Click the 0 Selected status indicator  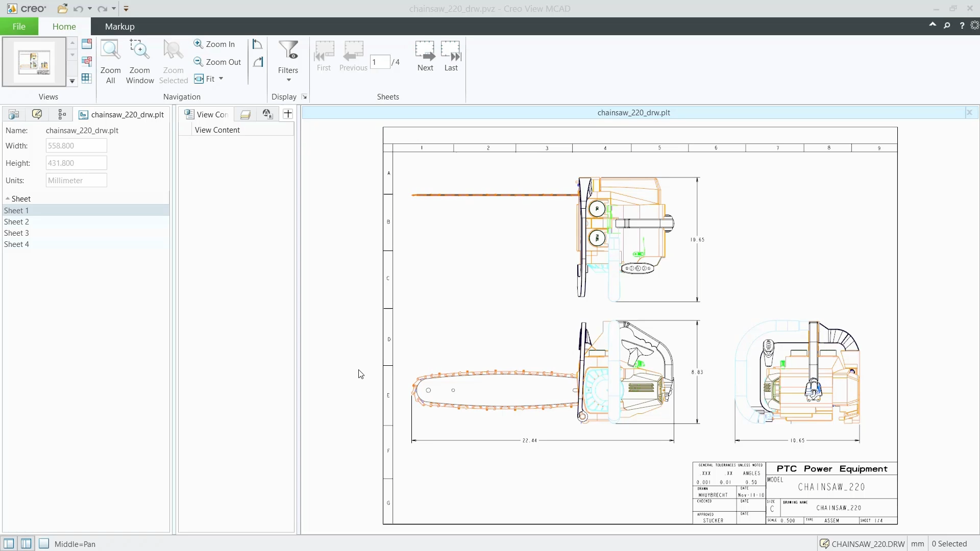pos(949,544)
